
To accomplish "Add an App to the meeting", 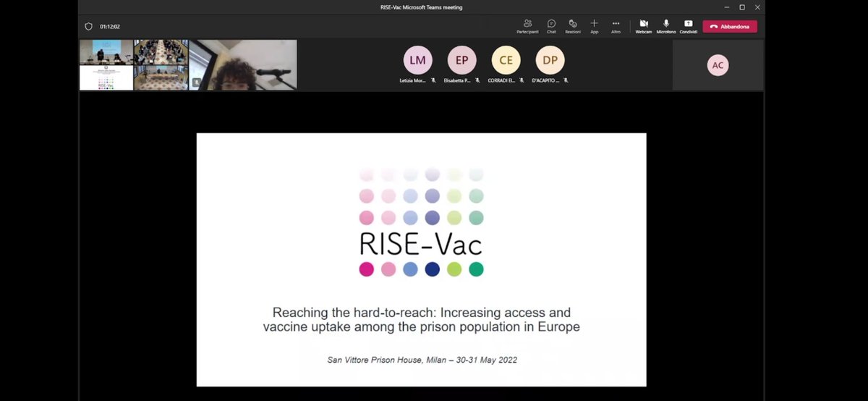I will pos(594,27).
